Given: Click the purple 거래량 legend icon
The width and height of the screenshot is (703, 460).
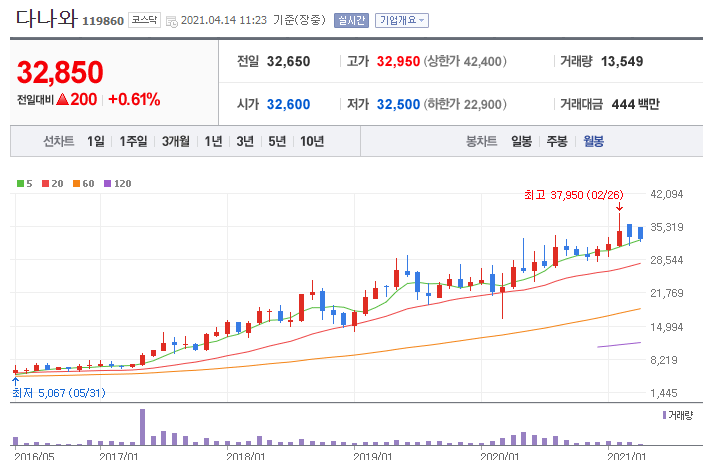Looking at the screenshot, I should (663, 413).
